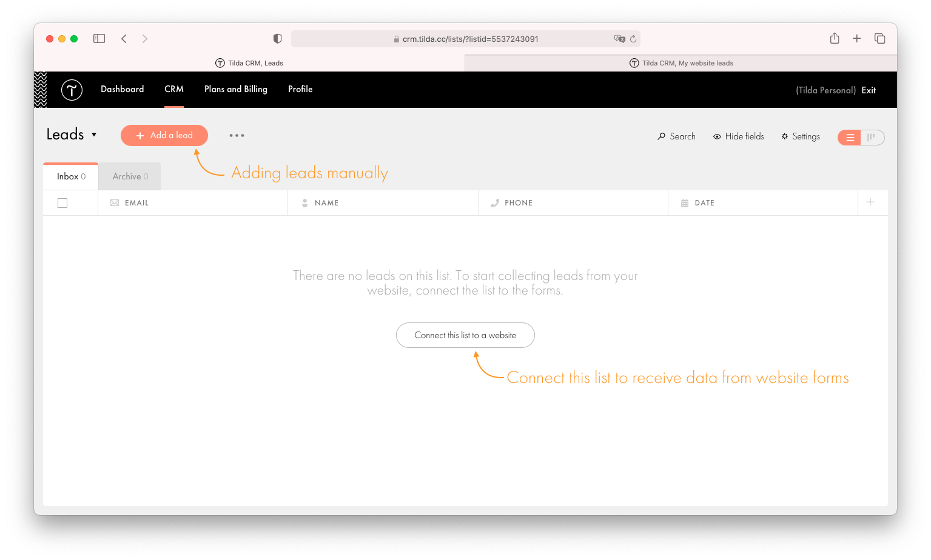Select the Archive tab
The width and height of the screenshot is (931, 560).
click(x=130, y=176)
